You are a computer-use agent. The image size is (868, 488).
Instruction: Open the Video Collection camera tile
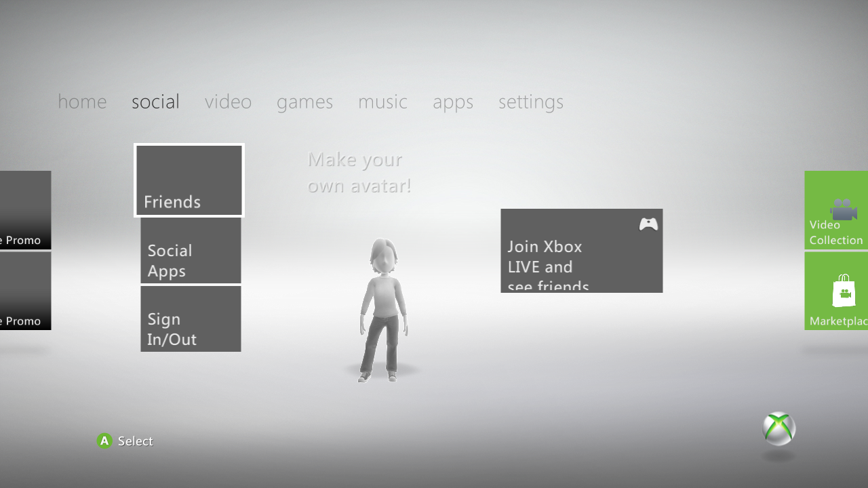click(836, 210)
